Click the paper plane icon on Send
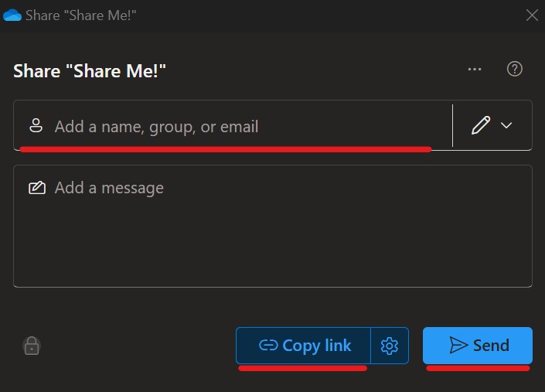Viewport: 545px width, 392px height. pyautogui.click(x=459, y=345)
